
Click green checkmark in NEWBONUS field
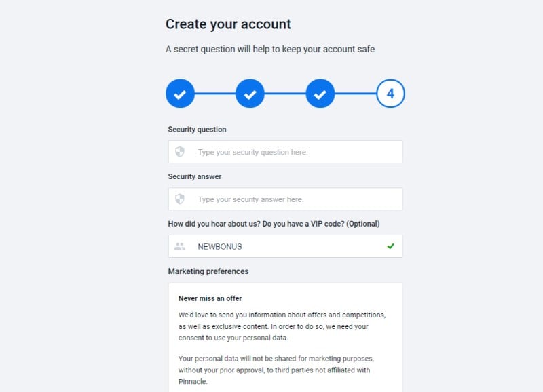(x=391, y=246)
